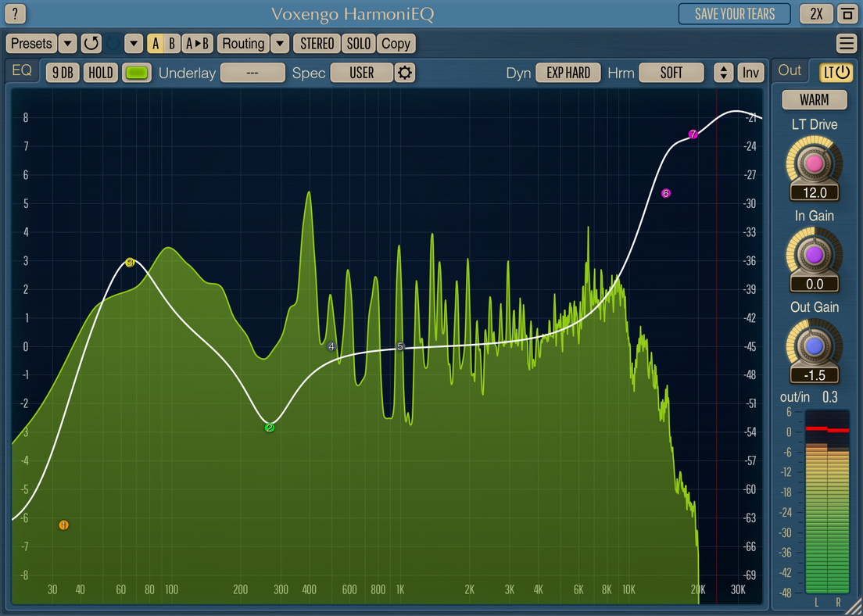Click the Underlay label
The height and width of the screenshot is (616, 863).
click(187, 73)
